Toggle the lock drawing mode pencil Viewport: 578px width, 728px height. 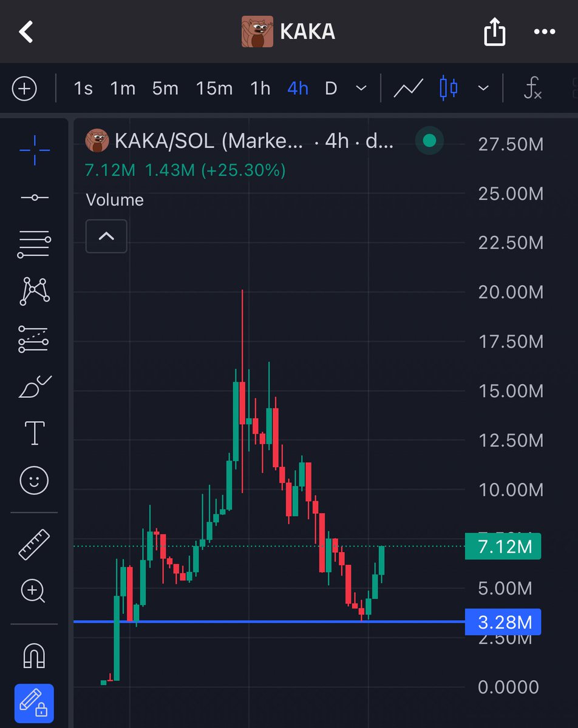coord(34,703)
